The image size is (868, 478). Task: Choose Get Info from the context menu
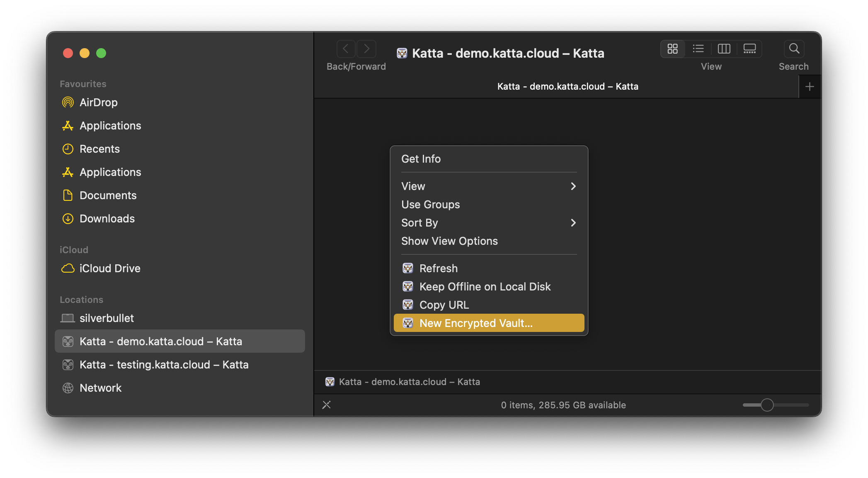click(489, 159)
